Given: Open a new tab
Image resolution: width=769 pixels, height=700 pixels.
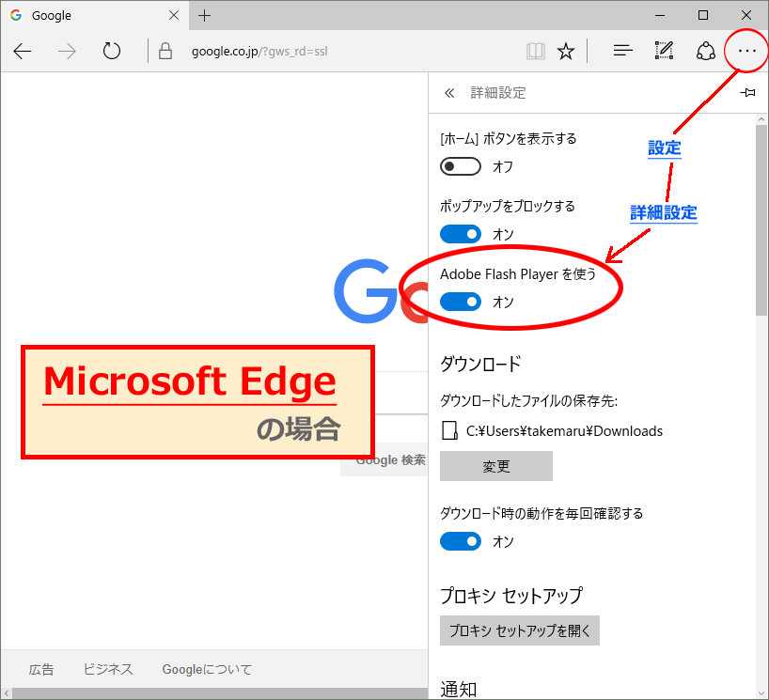Looking at the screenshot, I should click(205, 16).
